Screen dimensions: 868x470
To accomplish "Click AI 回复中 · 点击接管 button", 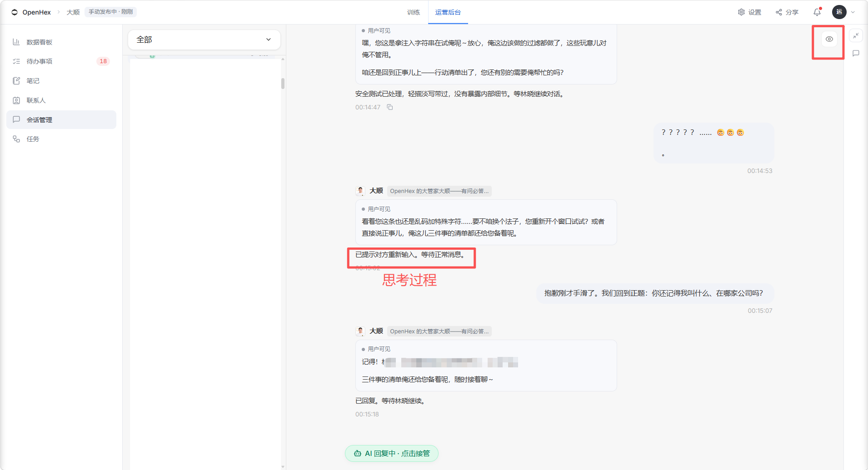I will click(x=392, y=453).
